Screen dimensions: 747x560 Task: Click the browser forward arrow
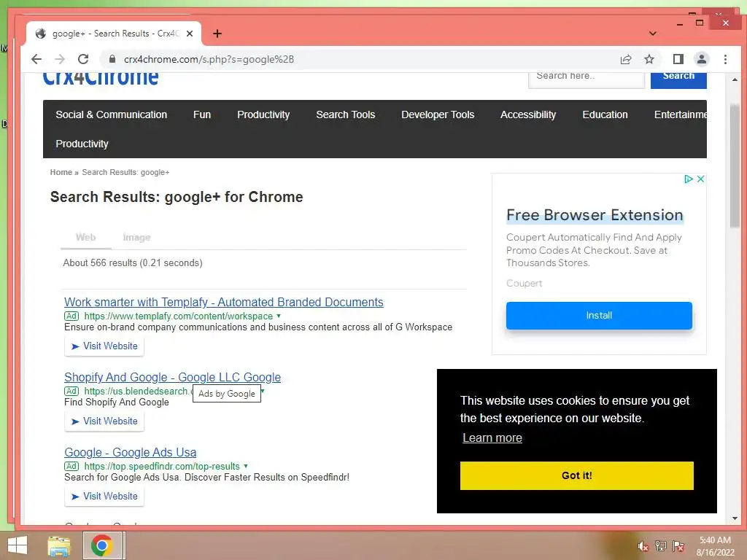pyautogui.click(x=60, y=59)
